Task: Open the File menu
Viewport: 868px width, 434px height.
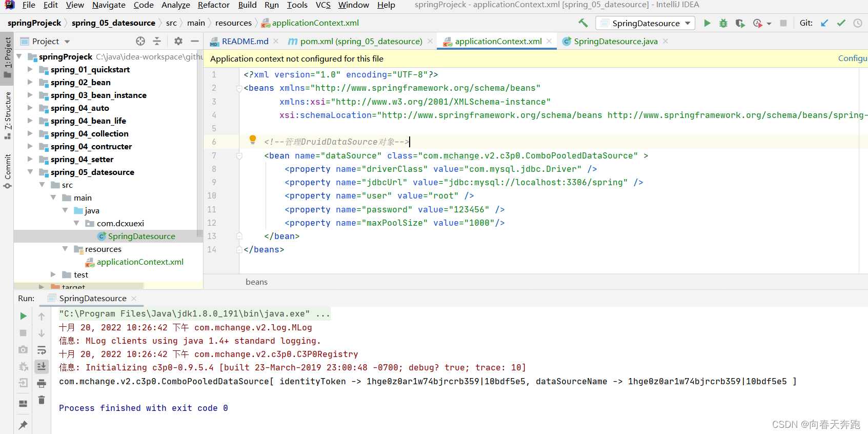Action: 29,5
